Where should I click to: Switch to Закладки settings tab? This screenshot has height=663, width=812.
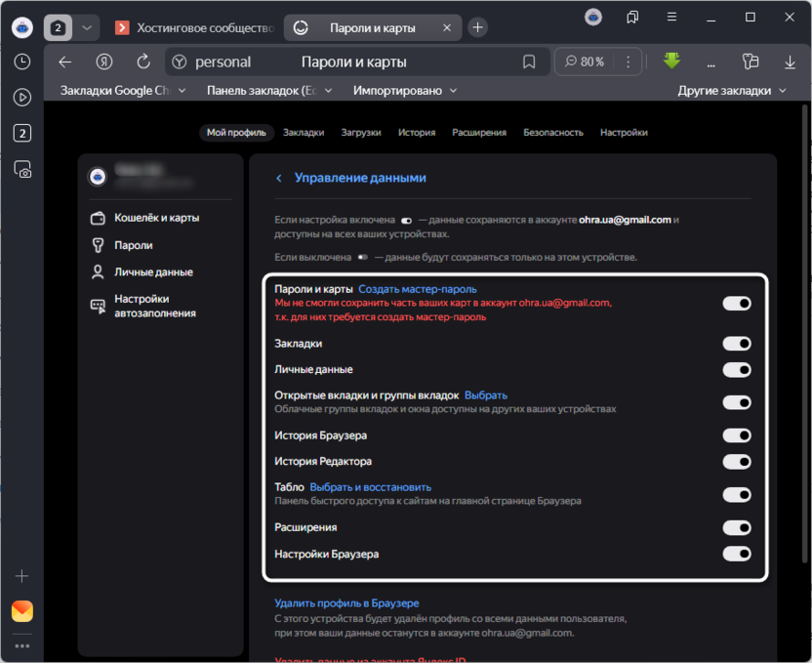pyautogui.click(x=304, y=133)
